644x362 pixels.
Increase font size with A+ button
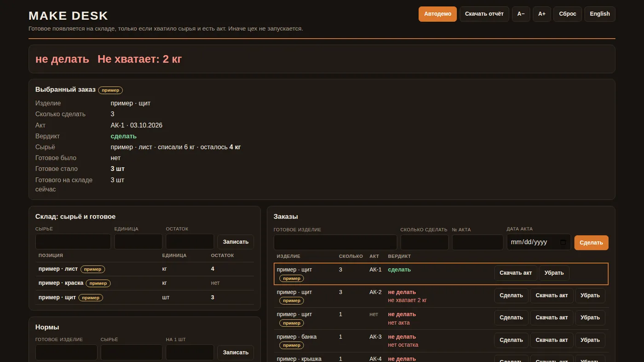pyautogui.click(x=542, y=14)
